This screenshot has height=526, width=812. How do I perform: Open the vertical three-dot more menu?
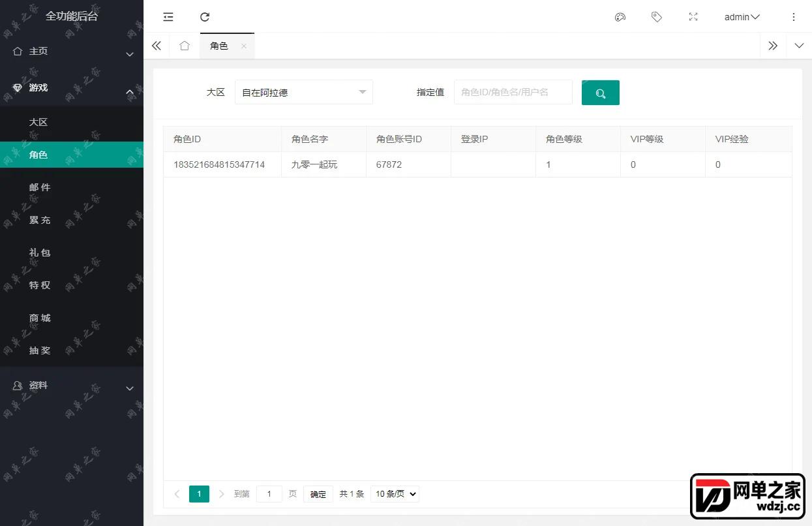coord(794,17)
